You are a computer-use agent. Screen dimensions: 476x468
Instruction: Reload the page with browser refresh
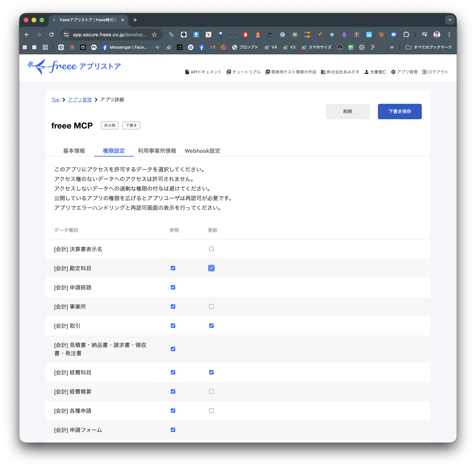coord(51,35)
